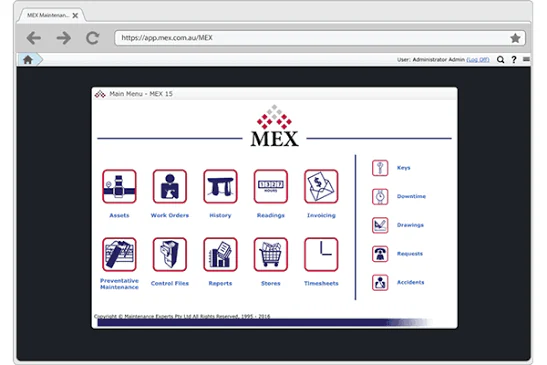The width and height of the screenshot is (547, 365).
Task: Open the hamburger menu icon
Action: coord(526,59)
